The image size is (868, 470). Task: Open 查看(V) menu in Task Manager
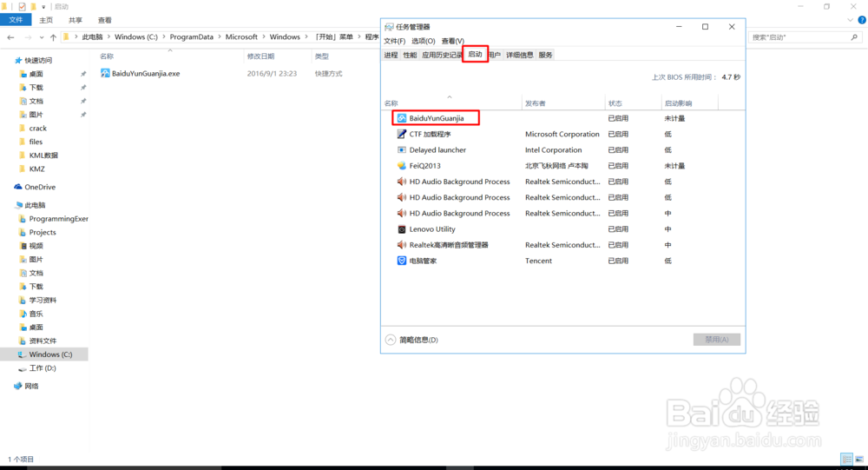(453, 41)
